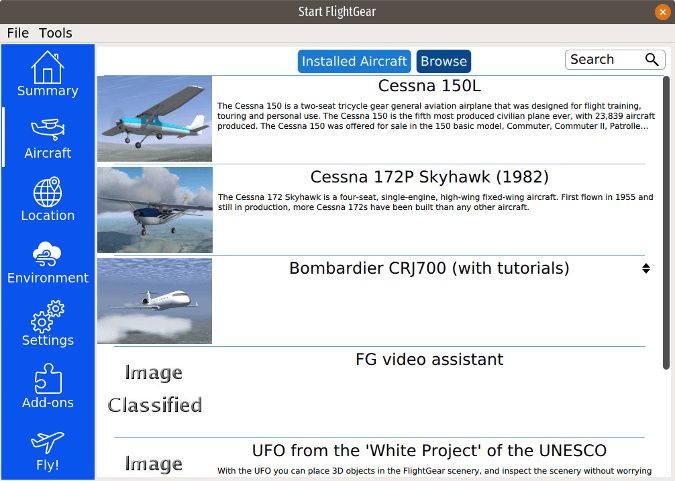Open the Summary house icon
675x481 pixels.
(x=47, y=67)
